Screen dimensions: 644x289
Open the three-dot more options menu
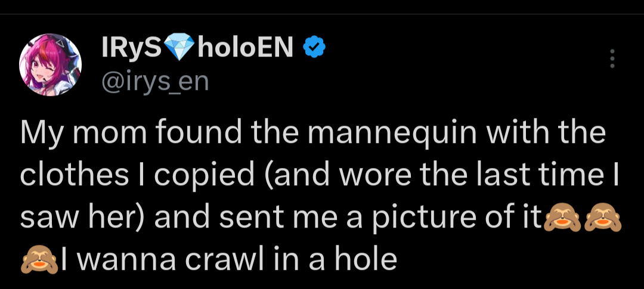[612, 59]
